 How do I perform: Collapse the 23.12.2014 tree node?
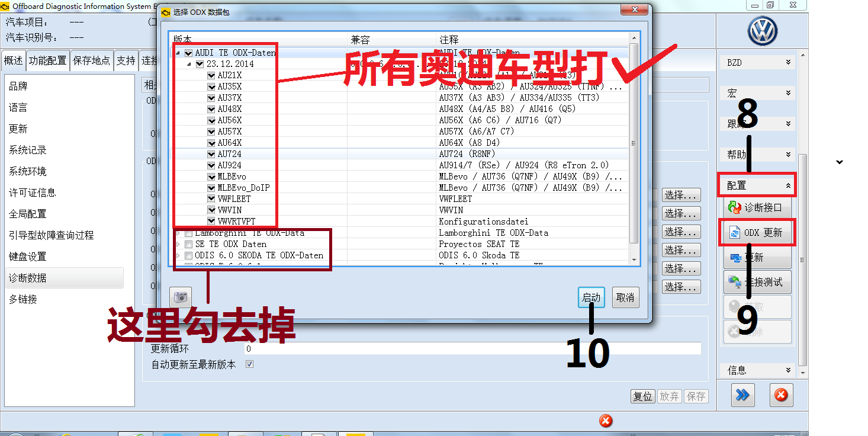click(x=190, y=64)
